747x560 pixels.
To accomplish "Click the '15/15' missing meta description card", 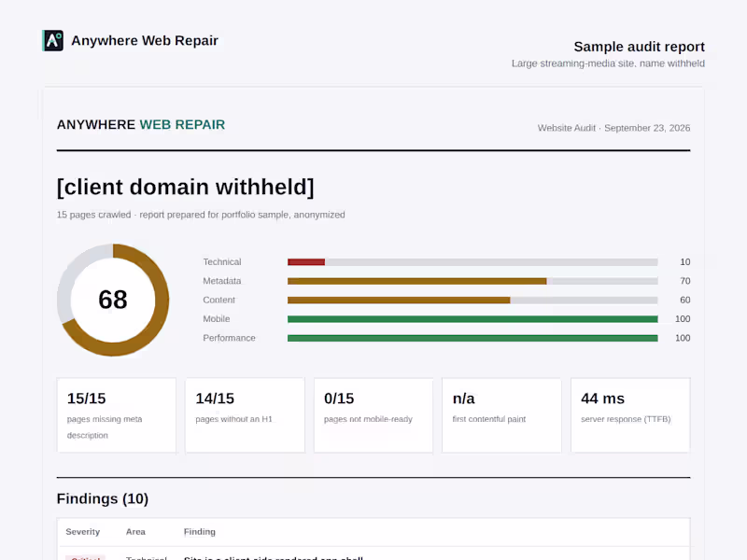I will click(116, 415).
